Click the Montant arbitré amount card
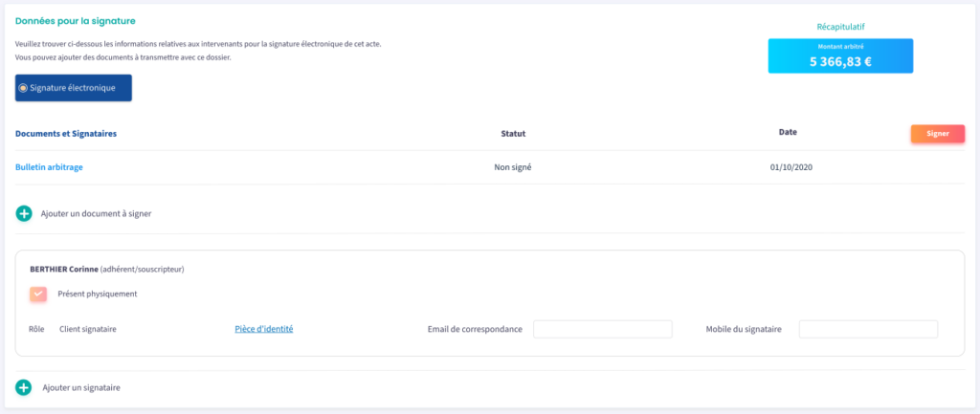 pyautogui.click(x=840, y=56)
